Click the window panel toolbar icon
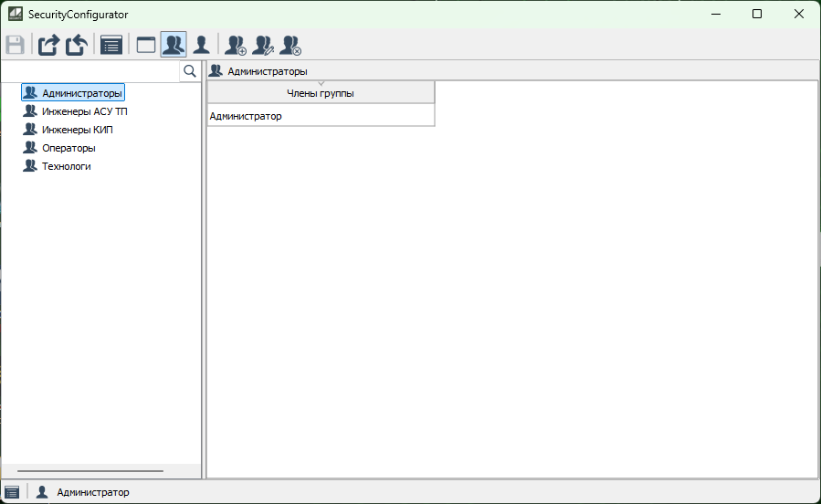 pyautogui.click(x=146, y=45)
